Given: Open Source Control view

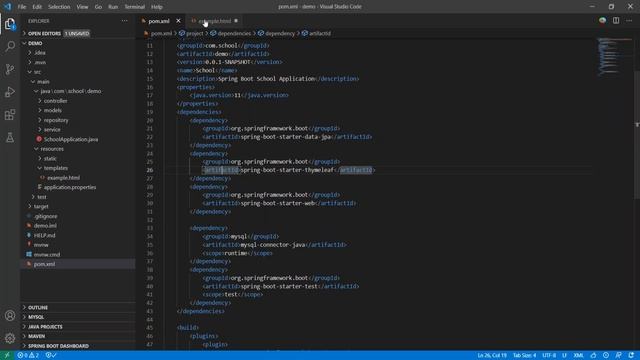Looking at the screenshot, I should (10, 69).
